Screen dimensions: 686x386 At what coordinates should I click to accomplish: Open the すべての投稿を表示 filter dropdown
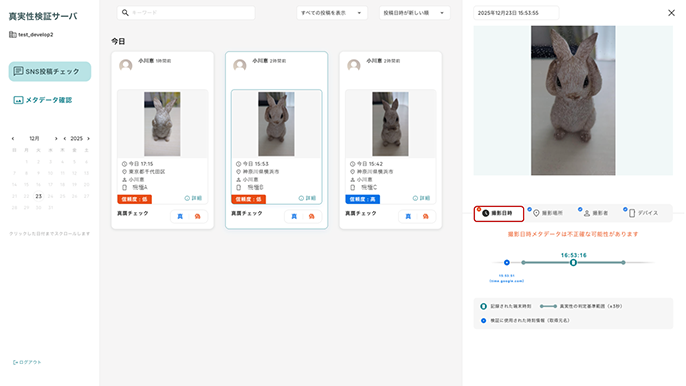point(332,13)
